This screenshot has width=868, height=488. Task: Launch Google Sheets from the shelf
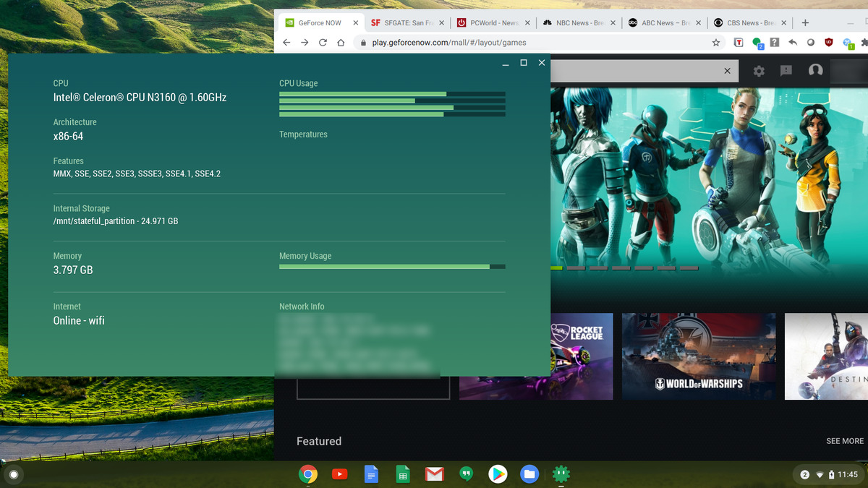[x=403, y=474]
